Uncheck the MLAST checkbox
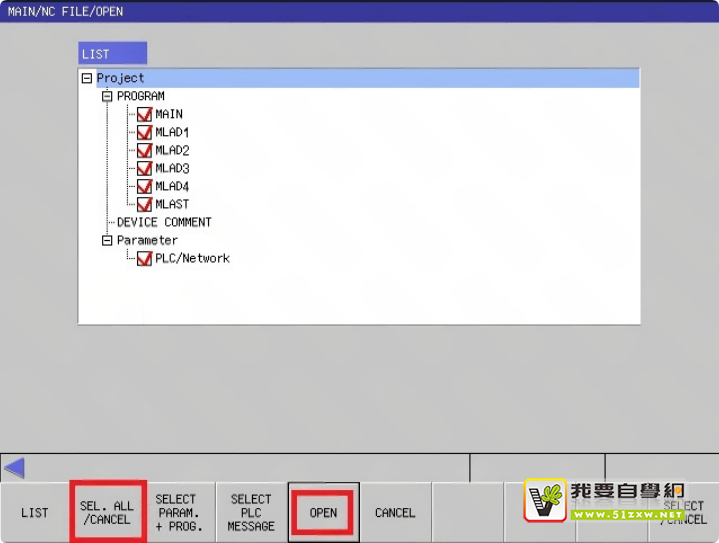 click(144, 204)
